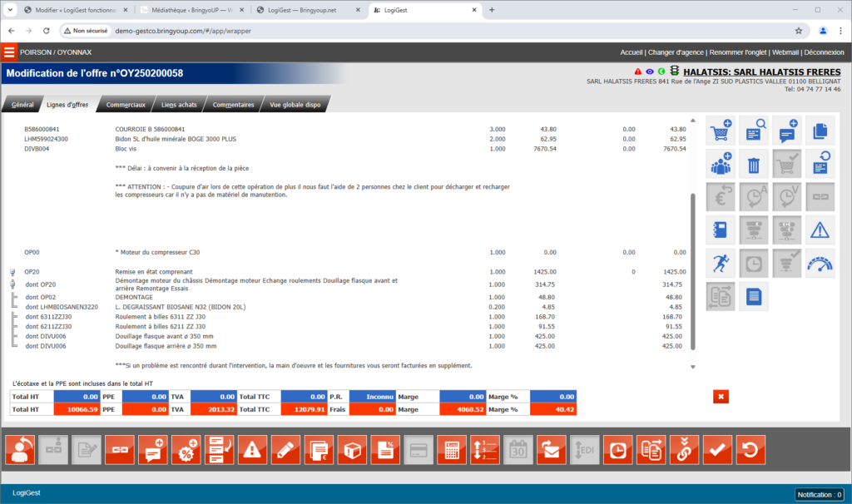
Task: Open the hamburger menu next to POIRSON / OYONNAX
Action: pyautogui.click(x=9, y=52)
